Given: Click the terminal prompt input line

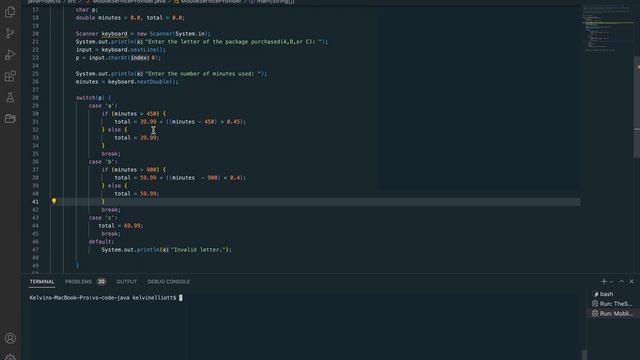Looking at the screenshot, I should [x=106, y=298].
